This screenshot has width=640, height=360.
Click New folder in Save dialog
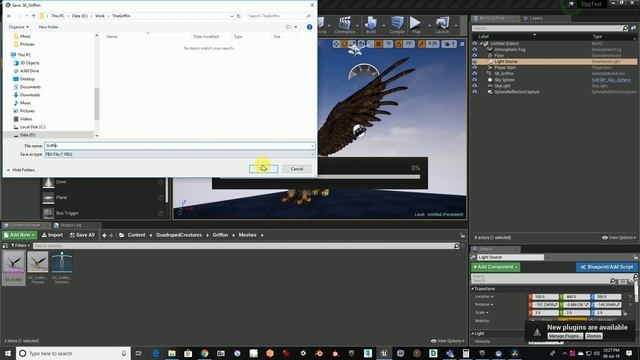pyautogui.click(x=49, y=27)
